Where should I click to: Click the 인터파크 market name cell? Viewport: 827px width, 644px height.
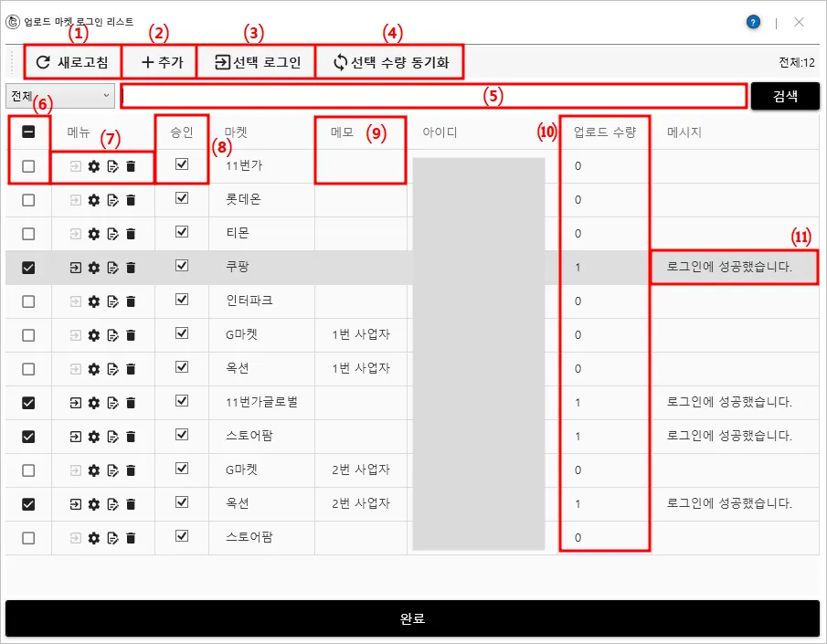point(249,301)
